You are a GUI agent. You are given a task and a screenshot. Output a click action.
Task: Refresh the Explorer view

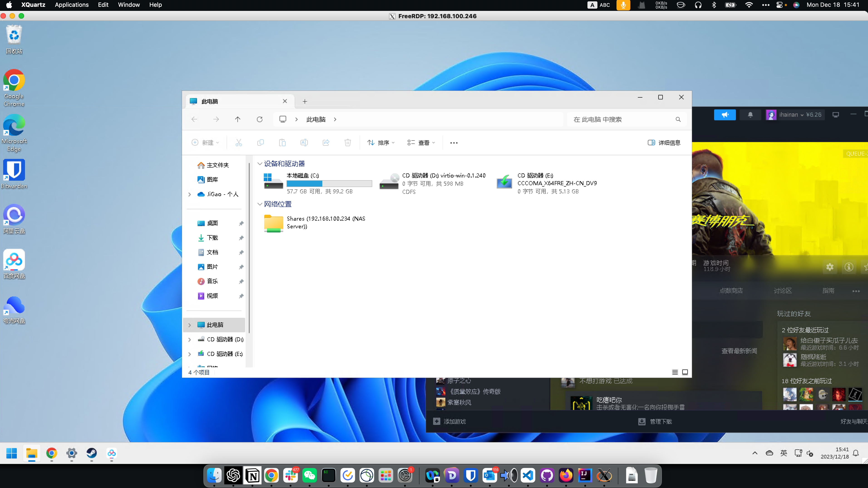tap(259, 119)
